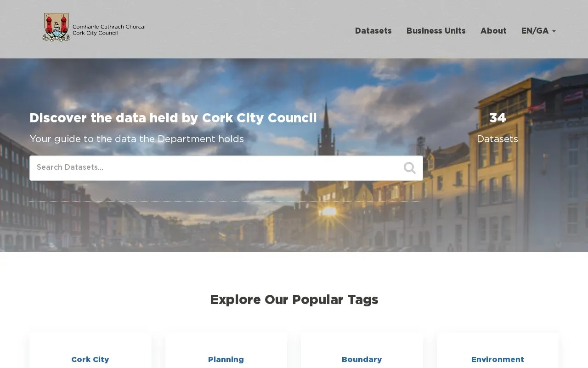Go to the About page
The image size is (588, 368).
click(493, 31)
